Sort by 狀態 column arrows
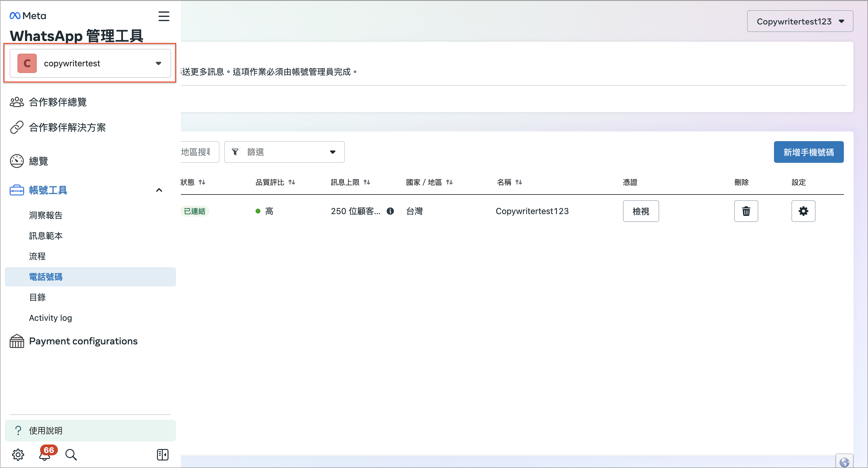 [x=202, y=182]
